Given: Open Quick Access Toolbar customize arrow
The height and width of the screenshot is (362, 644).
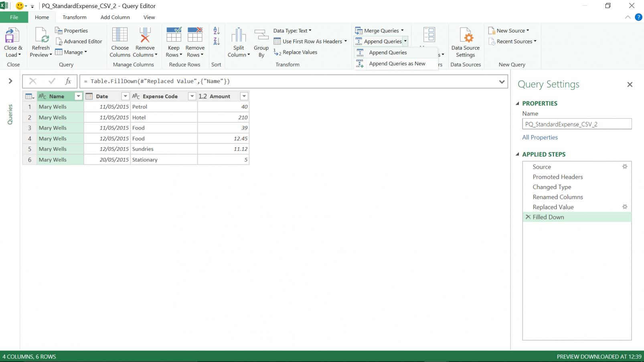Looking at the screenshot, I should pos(32,6).
